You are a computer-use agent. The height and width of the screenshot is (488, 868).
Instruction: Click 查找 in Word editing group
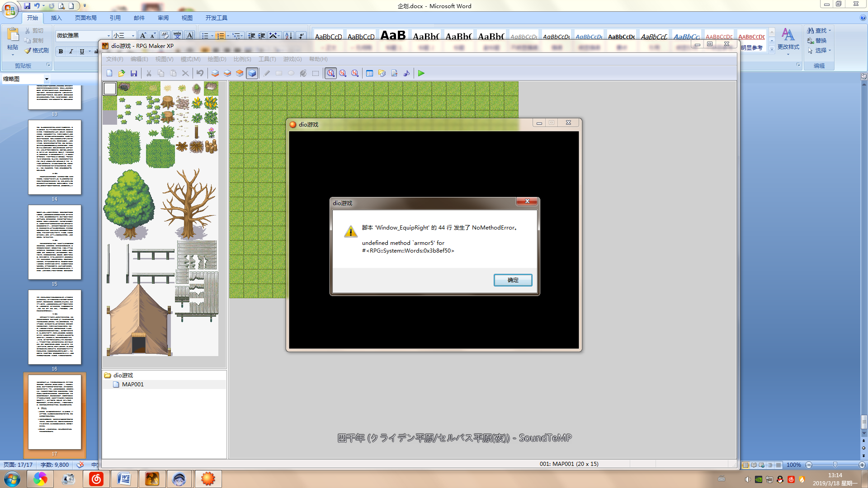click(x=817, y=31)
